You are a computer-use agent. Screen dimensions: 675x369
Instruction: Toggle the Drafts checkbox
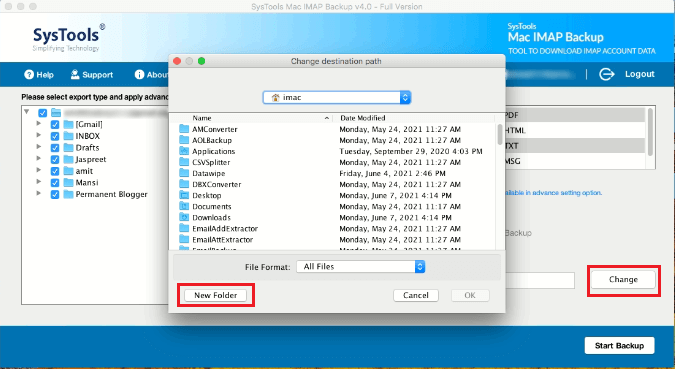coord(55,148)
